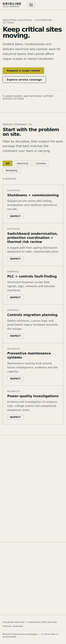Click Preventive maintenance systems heading

click(29, 355)
